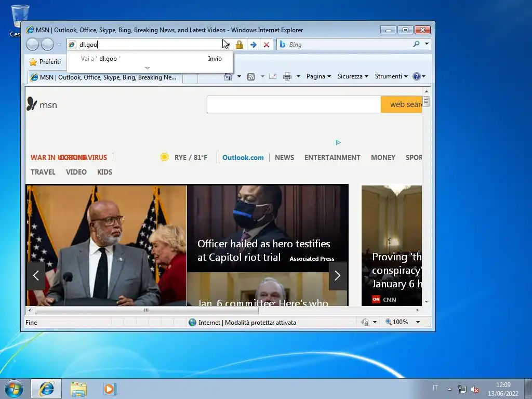The image size is (532, 399).
Task: Click the RSS feeds icon
Action: [x=251, y=77]
